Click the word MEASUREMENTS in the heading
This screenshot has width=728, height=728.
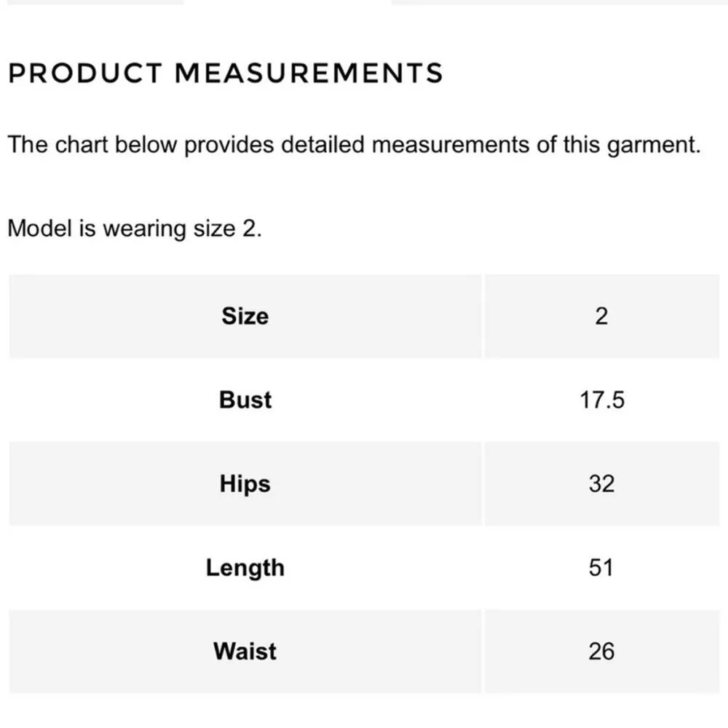(309, 74)
